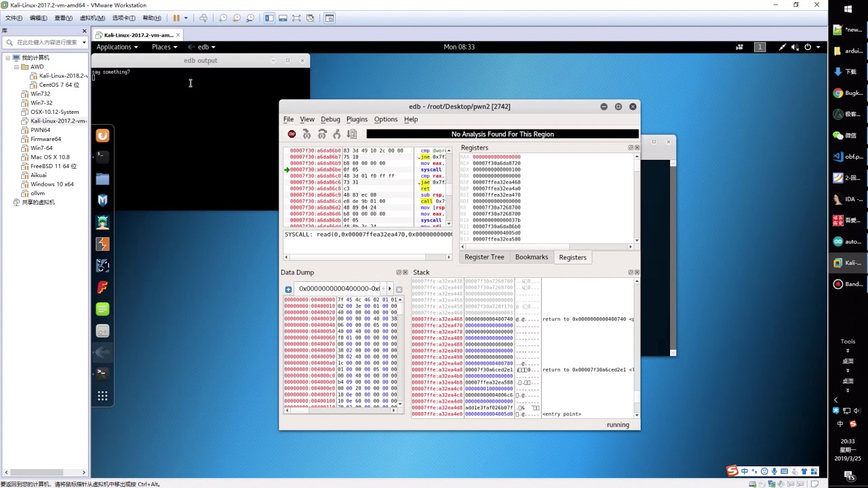Open the edb File menu
Viewport: 868px width, 488px height.
click(x=288, y=119)
